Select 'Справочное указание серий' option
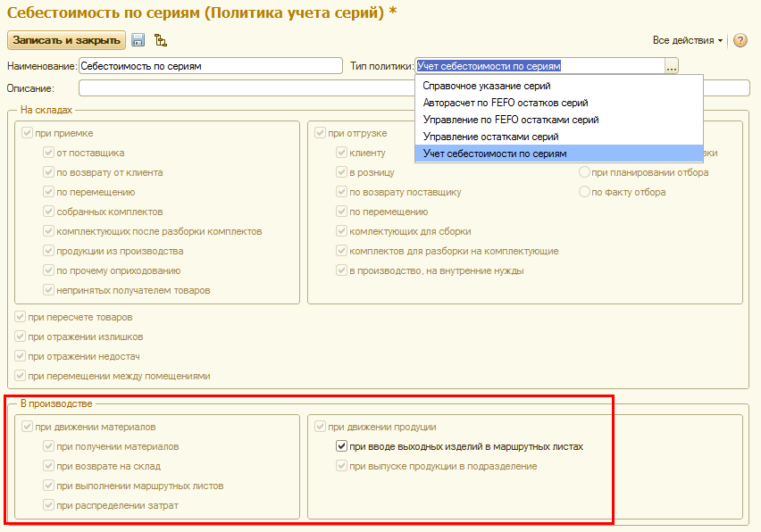The width and height of the screenshot is (761, 532). point(558,86)
